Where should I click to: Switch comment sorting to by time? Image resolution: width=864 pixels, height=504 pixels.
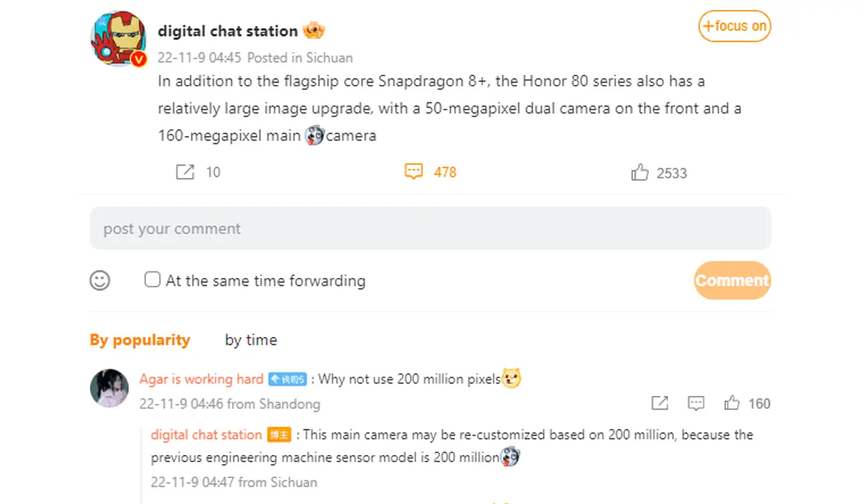[x=251, y=339]
